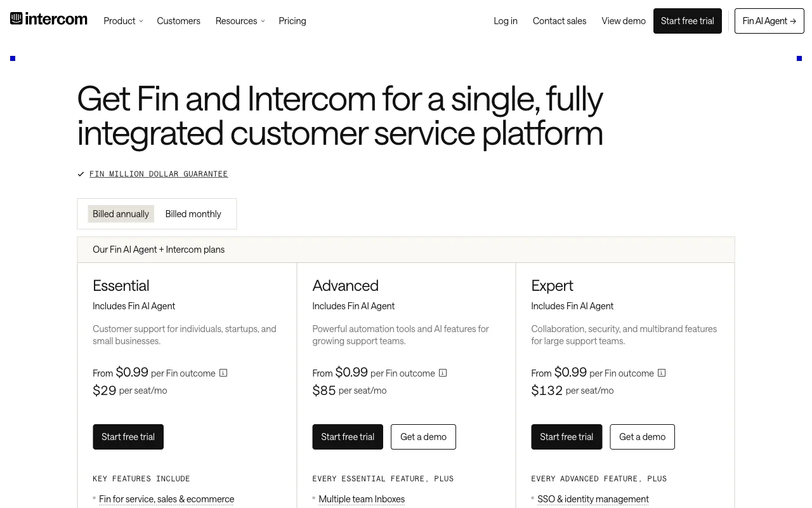Start free trial for Essential plan
The width and height of the screenshot is (812, 508).
coord(128,437)
